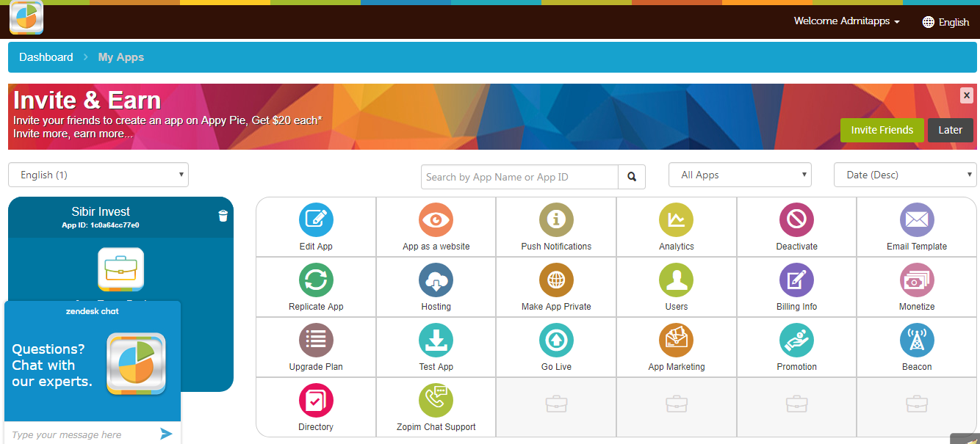This screenshot has height=444, width=980.
Task: Click the Deactivate icon
Action: (x=796, y=220)
